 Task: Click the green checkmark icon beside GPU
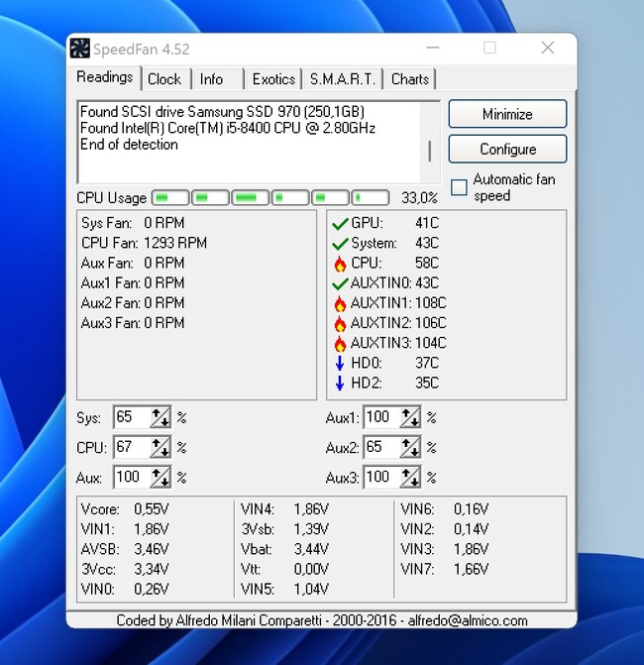point(340,224)
